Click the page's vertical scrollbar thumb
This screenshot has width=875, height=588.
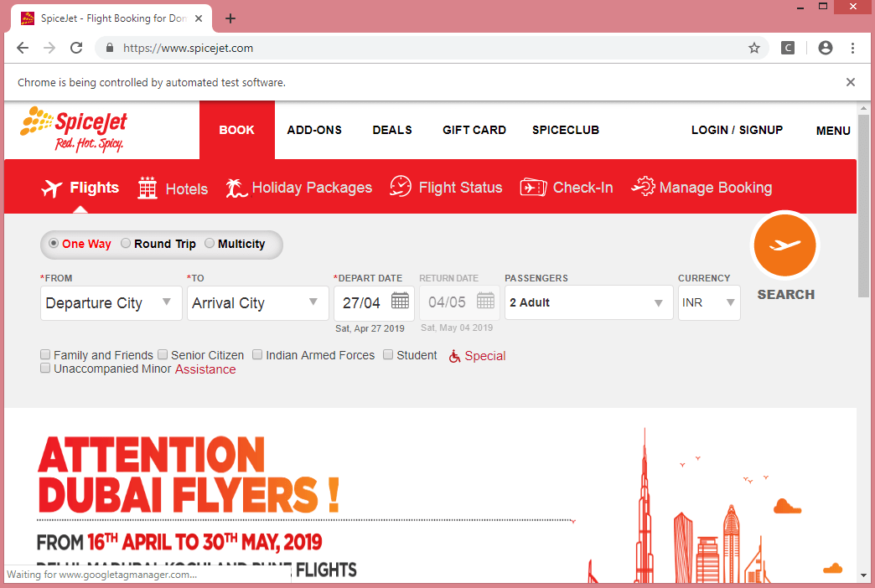point(863,206)
